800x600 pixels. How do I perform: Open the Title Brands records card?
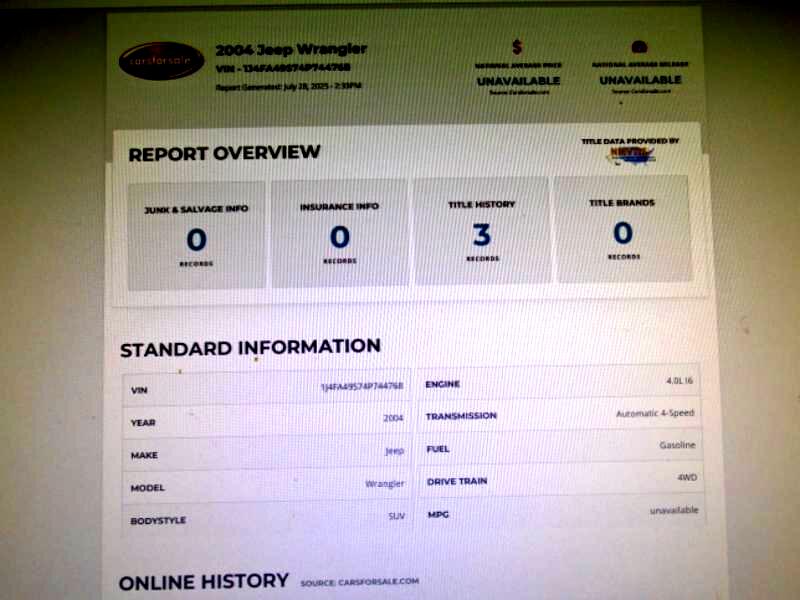(622, 229)
